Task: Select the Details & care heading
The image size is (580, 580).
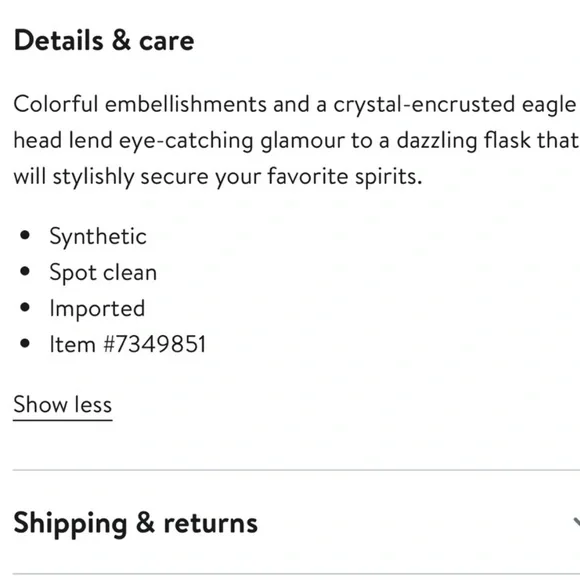Action: (104, 40)
